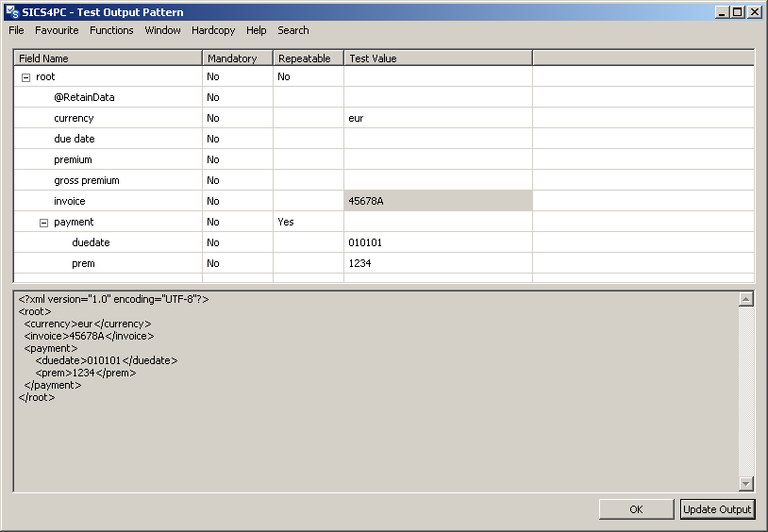Select the gross premium field row
The width and height of the screenshot is (768, 532).
(86, 180)
